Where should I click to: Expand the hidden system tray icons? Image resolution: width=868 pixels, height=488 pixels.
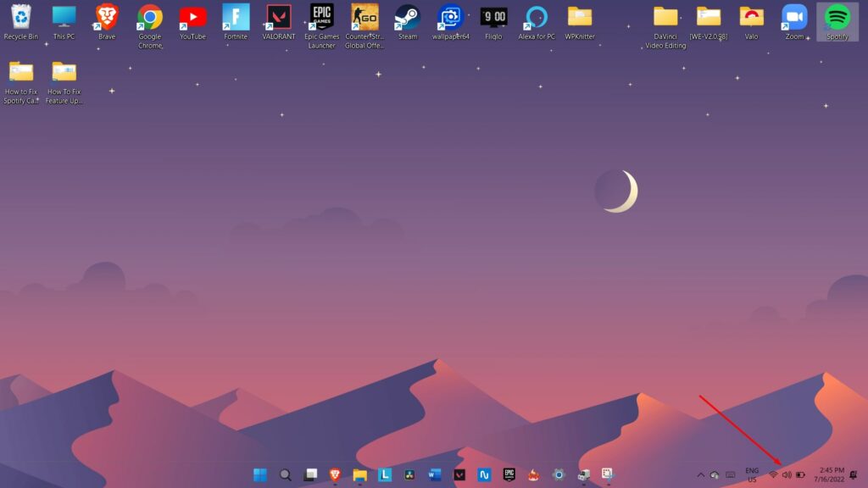click(700, 474)
